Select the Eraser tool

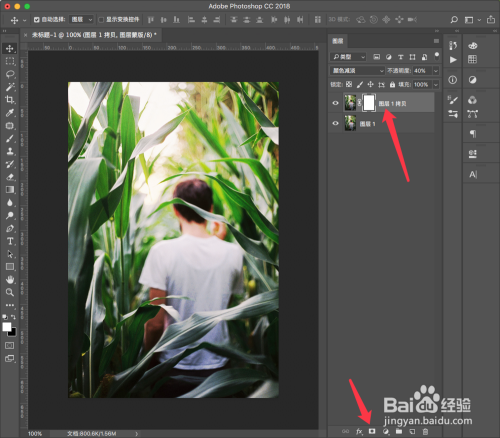coord(10,177)
